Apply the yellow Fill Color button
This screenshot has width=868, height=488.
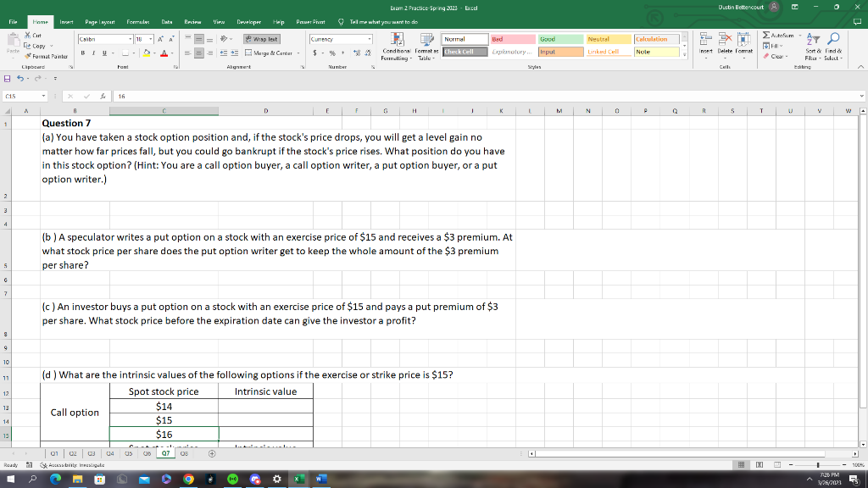pos(147,53)
